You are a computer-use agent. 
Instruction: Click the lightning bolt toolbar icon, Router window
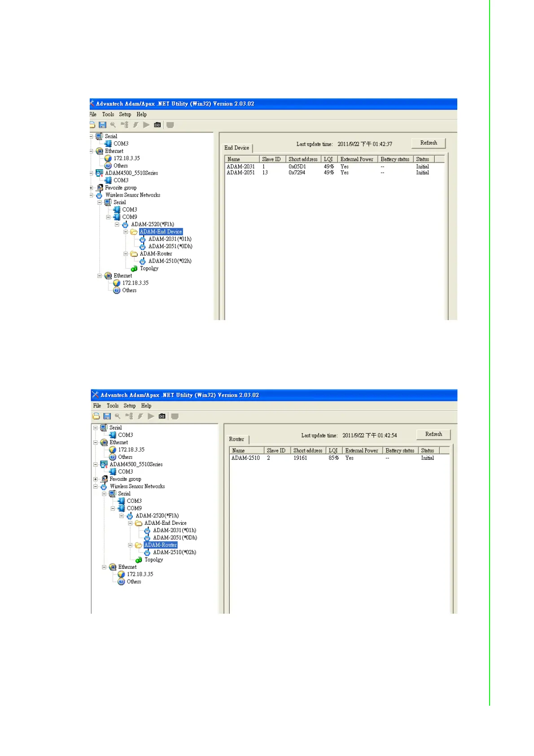coord(140,416)
